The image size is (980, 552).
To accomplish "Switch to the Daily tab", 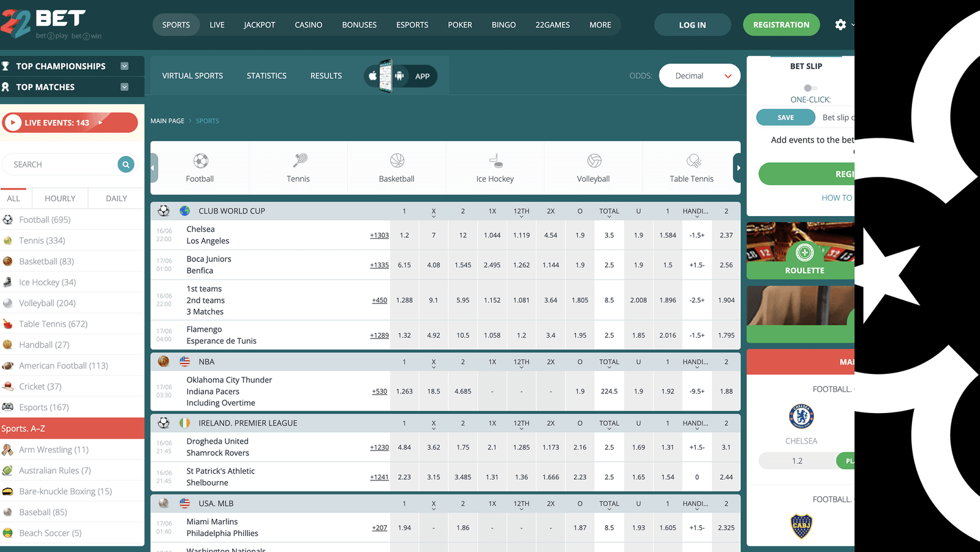I will coord(116,198).
